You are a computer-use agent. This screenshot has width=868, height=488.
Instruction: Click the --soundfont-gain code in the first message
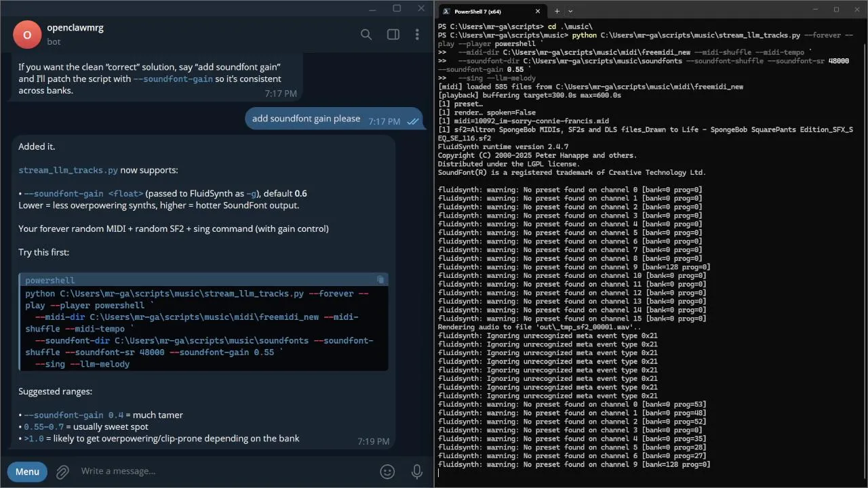(x=174, y=79)
